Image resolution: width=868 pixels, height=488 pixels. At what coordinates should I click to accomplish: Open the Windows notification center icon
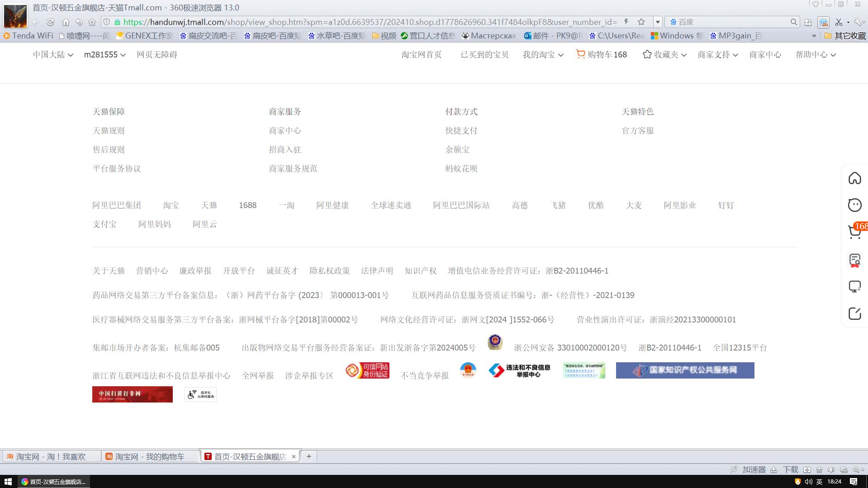click(x=854, y=482)
